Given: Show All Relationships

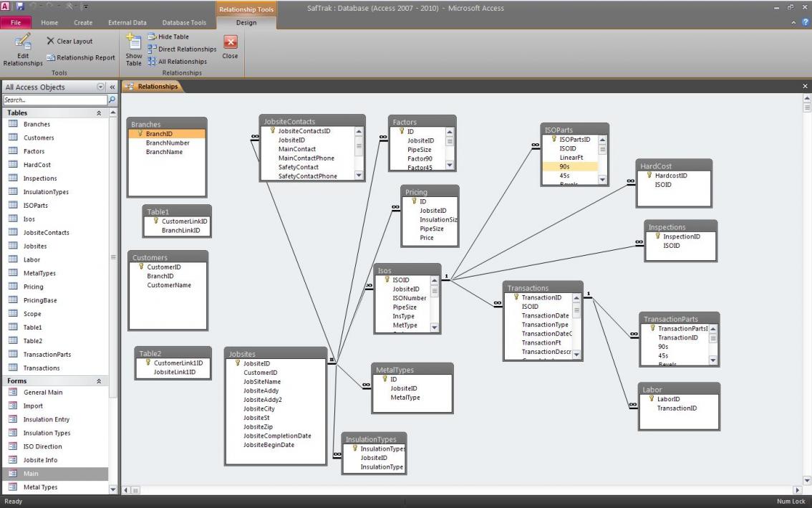Looking at the screenshot, I should [x=177, y=61].
